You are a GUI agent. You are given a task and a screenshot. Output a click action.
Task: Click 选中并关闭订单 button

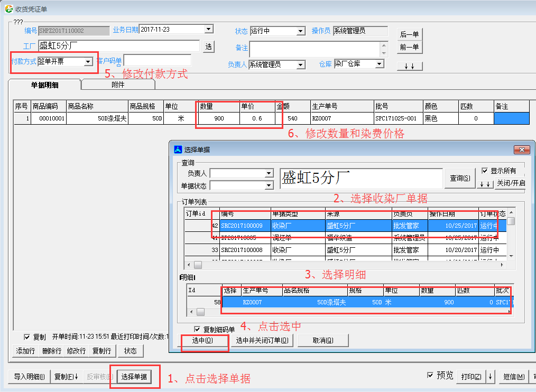tap(262, 340)
